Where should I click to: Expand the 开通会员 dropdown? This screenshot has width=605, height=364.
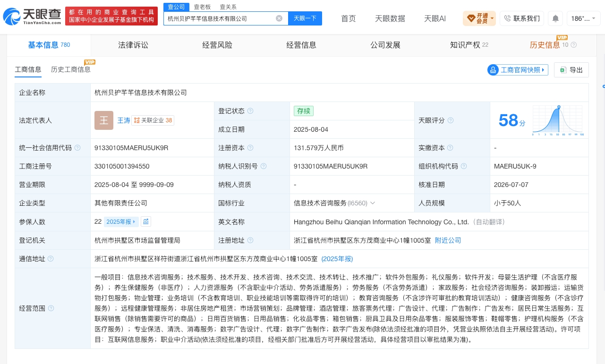coord(479,18)
